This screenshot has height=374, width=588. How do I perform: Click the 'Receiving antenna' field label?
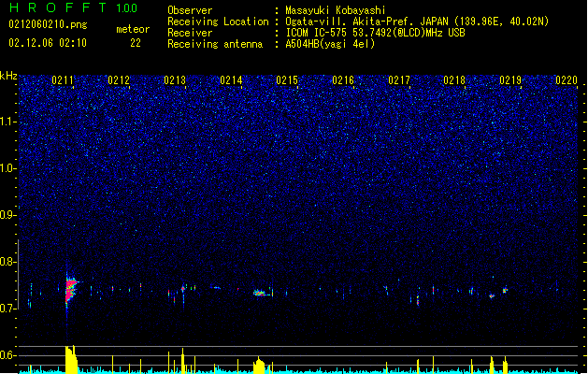tap(215, 44)
